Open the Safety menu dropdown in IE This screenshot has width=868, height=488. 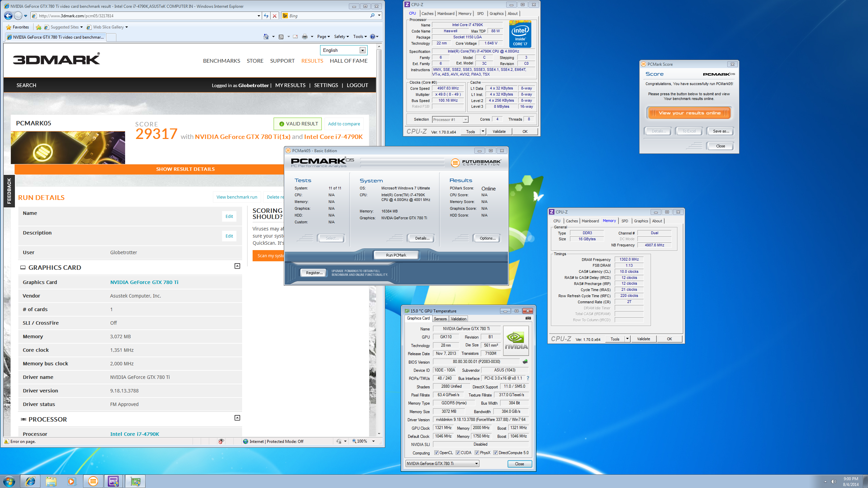(x=341, y=37)
